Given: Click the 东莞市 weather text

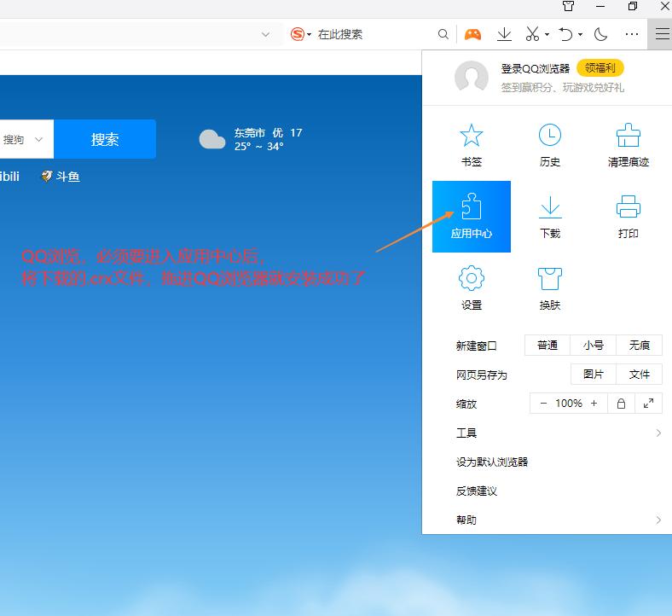Looking at the screenshot, I should tap(250, 133).
